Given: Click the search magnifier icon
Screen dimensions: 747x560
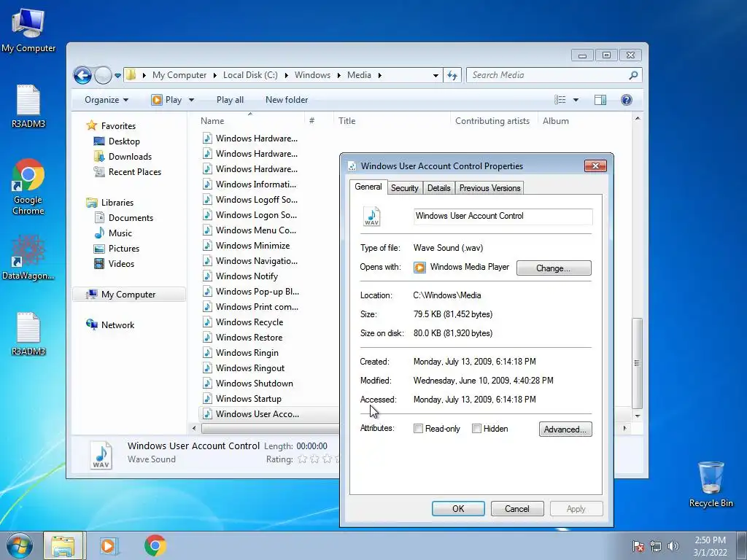Looking at the screenshot, I should (633, 75).
